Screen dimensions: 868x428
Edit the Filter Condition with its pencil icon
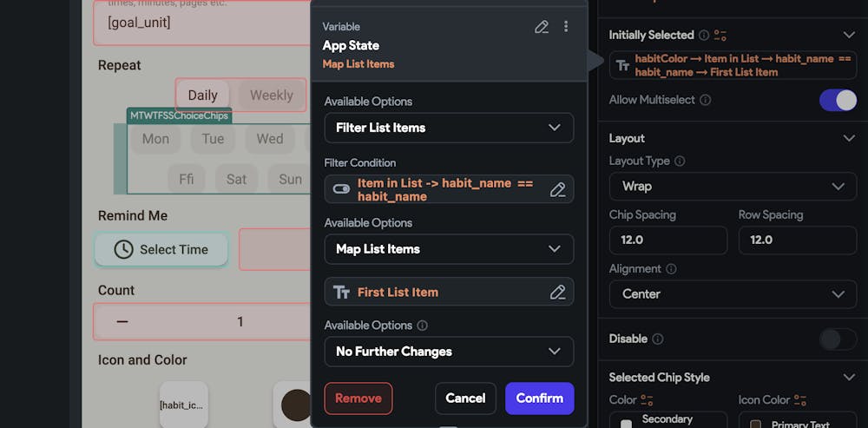[558, 189]
